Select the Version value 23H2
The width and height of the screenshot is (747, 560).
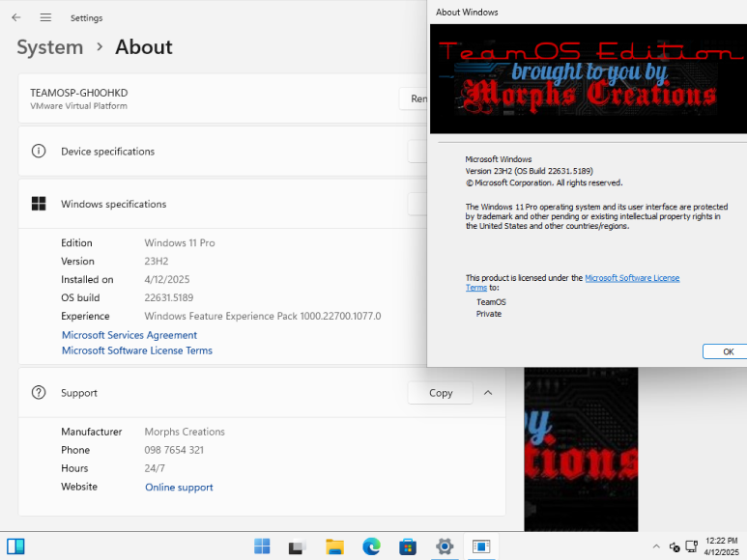coord(157,262)
